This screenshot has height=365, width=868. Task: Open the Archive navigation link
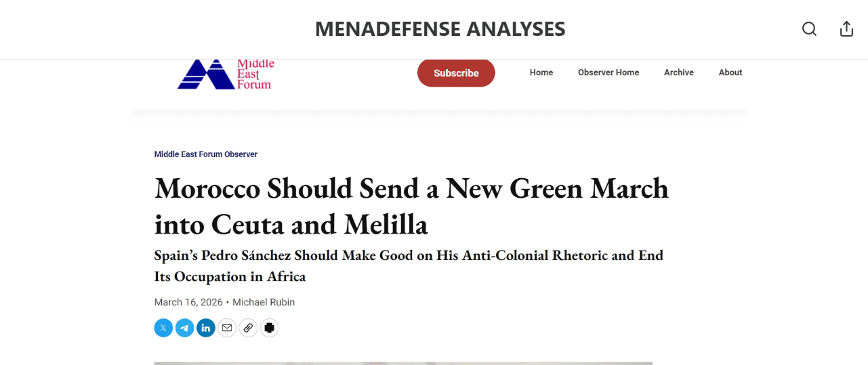pos(679,72)
